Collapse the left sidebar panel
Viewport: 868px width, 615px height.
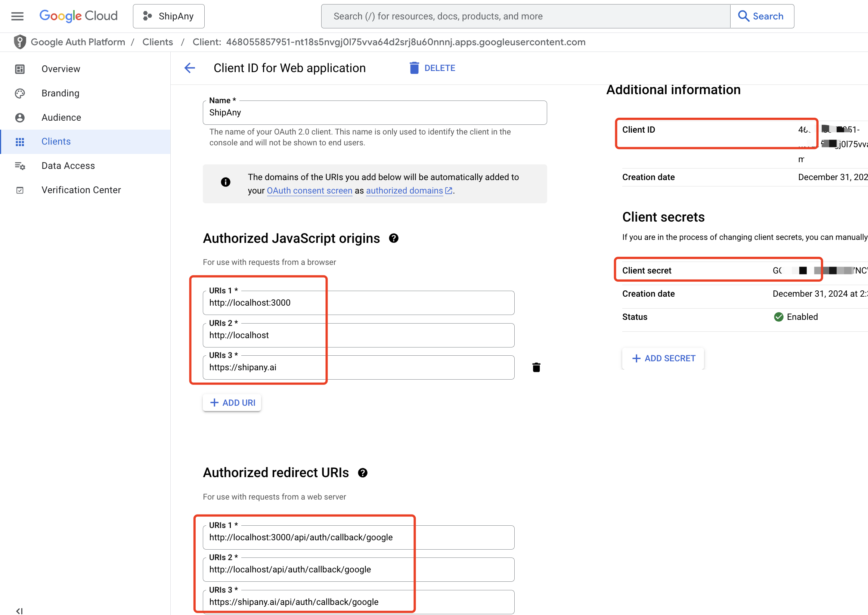click(x=19, y=610)
